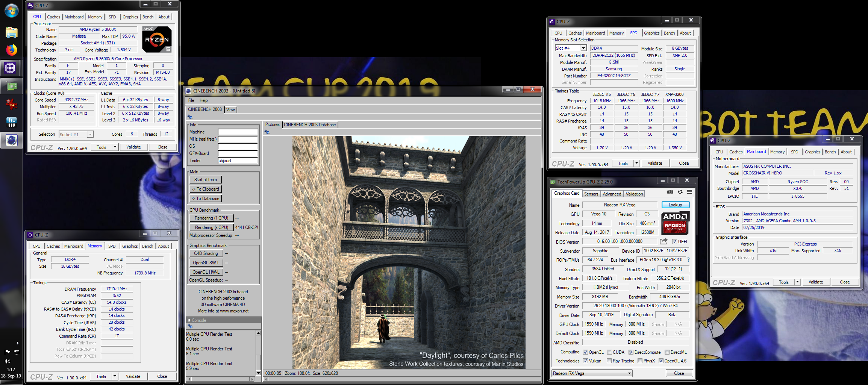Select the Cinebench sphere taskbar icon

[11, 140]
